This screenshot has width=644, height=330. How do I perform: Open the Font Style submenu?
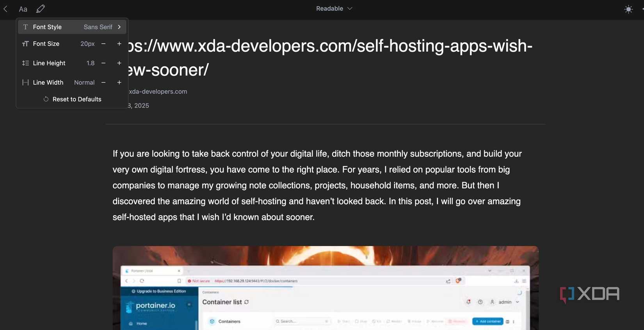72,27
